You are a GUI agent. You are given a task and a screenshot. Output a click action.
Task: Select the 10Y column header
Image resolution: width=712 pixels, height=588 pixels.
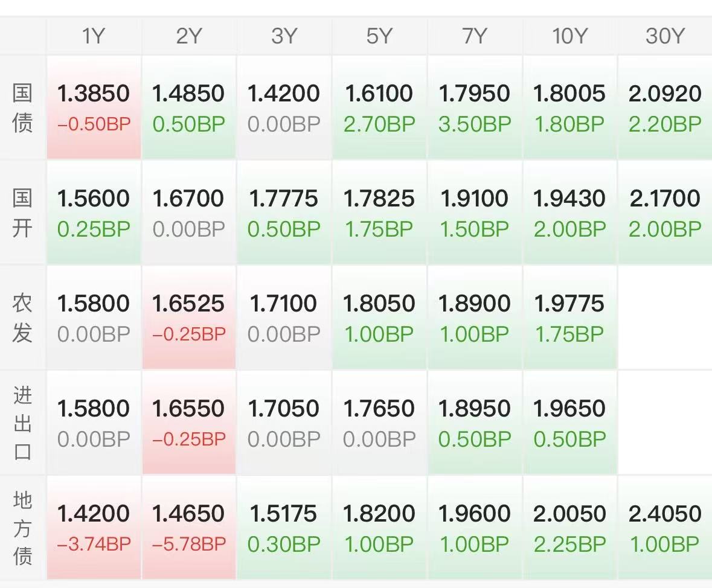[x=570, y=36]
